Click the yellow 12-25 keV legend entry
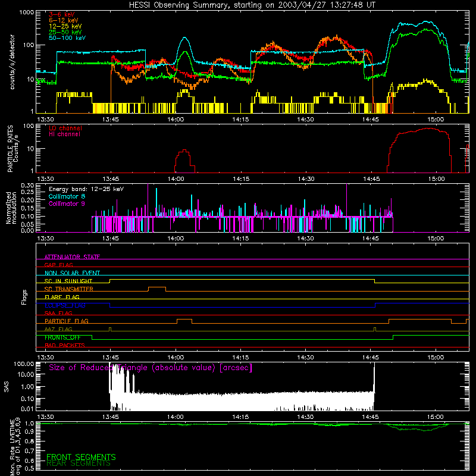The image size is (476, 476). [x=65, y=26]
